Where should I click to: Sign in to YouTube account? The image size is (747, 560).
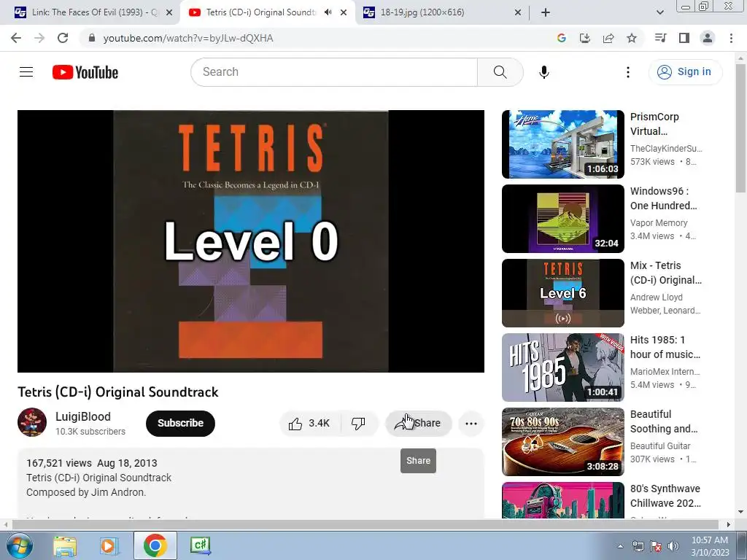click(x=684, y=72)
